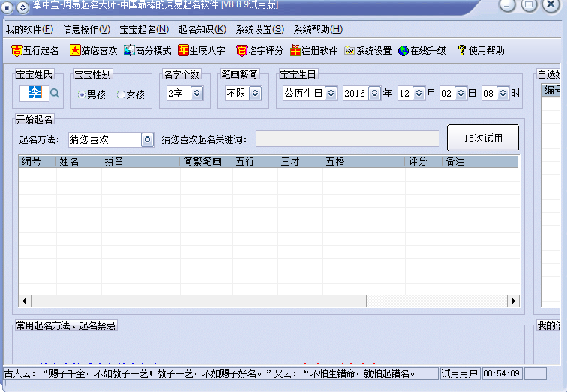567x392 pixels.
Task: Open 使用帮助 question mark icon
Action: (462, 51)
